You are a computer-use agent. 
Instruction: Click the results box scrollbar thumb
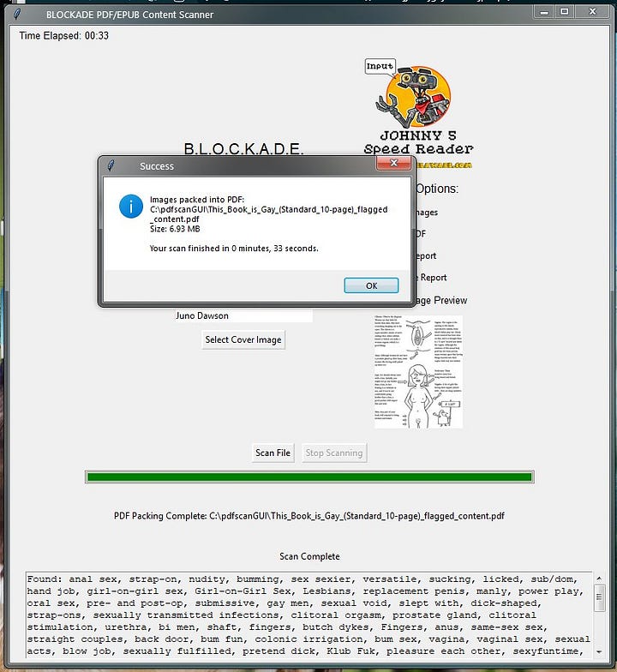(599, 597)
